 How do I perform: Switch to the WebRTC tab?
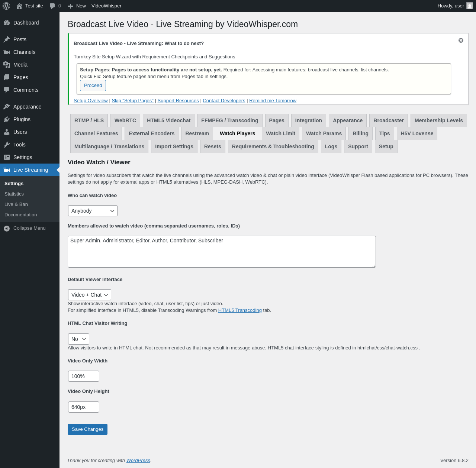[x=125, y=120]
